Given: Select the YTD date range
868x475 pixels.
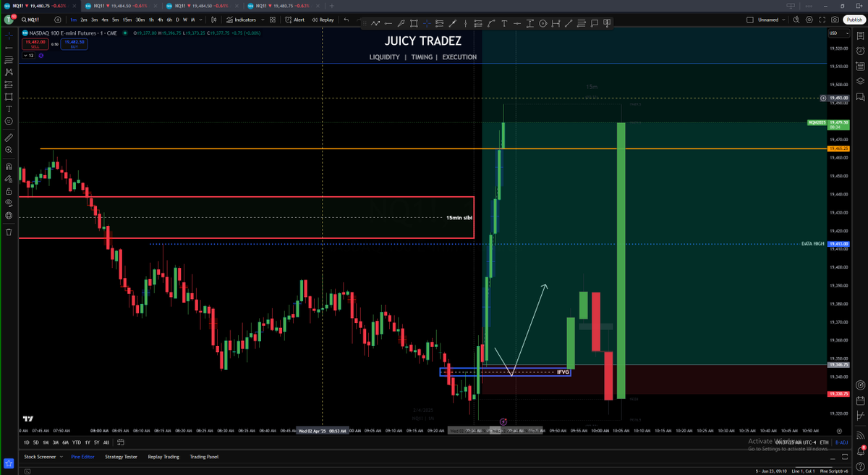Looking at the screenshot, I should [x=75, y=442].
